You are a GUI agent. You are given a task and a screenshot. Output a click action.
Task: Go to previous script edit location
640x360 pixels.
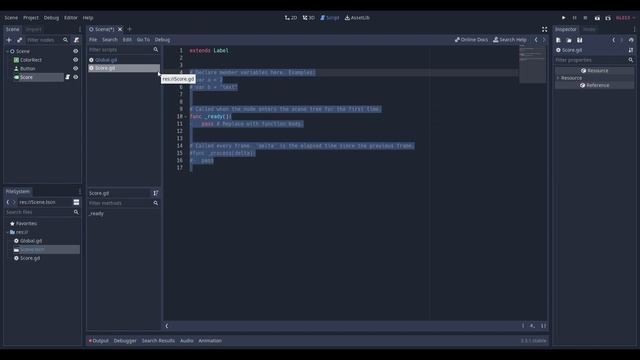(x=536, y=40)
